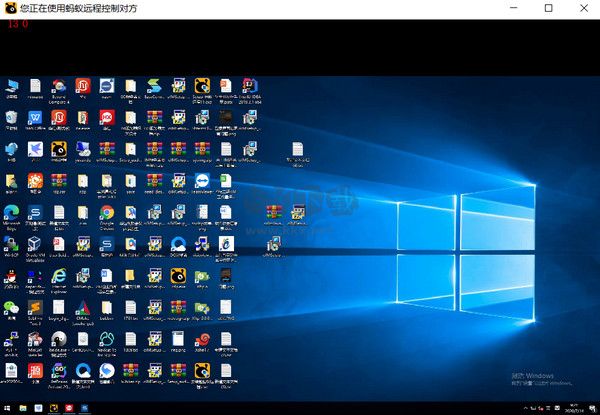This screenshot has width=600, height=415.
Task: Click the IntelliJ IDEA shortcut
Action: point(250,85)
